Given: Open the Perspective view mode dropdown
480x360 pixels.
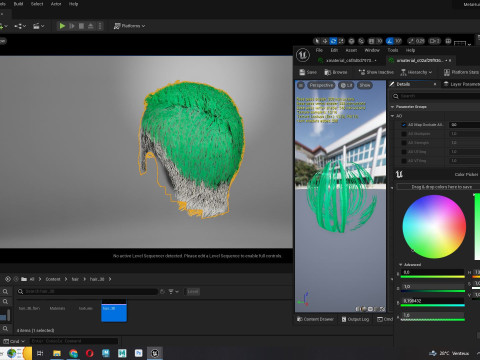Looking at the screenshot, I should pyautogui.click(x=321, y=85).
